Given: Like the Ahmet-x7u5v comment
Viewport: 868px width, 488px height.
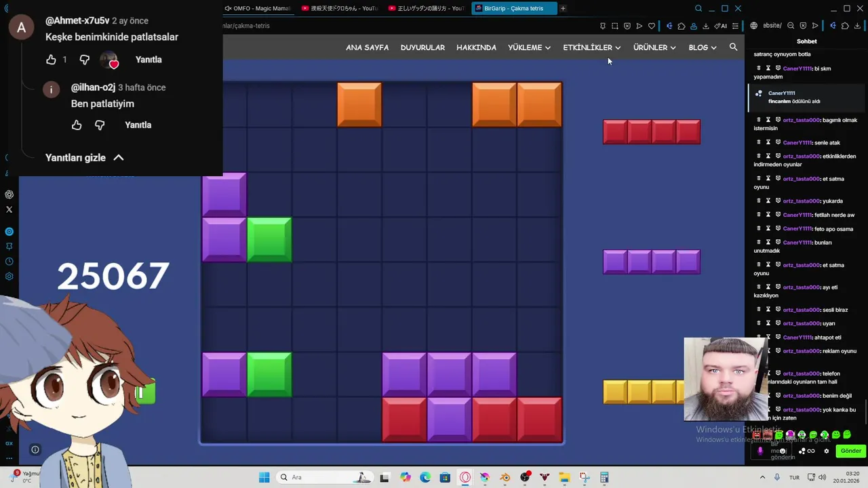Looking at the screenshot, I should point(51,60).
